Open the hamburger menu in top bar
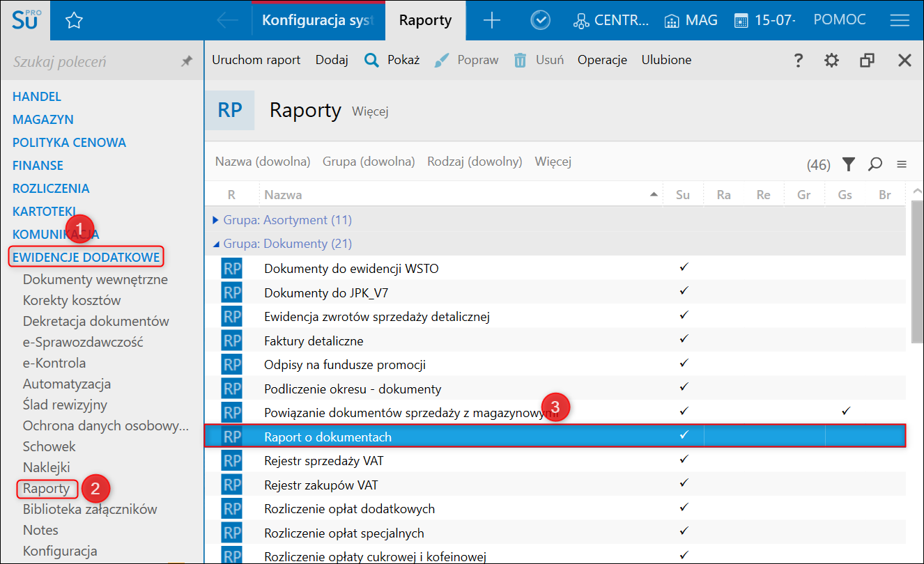 [900, 21]
